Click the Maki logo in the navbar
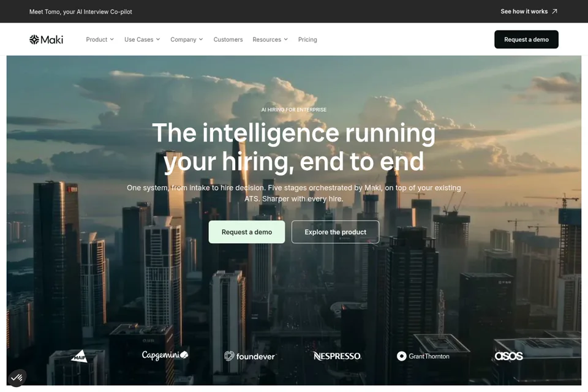 click(46, 39)
